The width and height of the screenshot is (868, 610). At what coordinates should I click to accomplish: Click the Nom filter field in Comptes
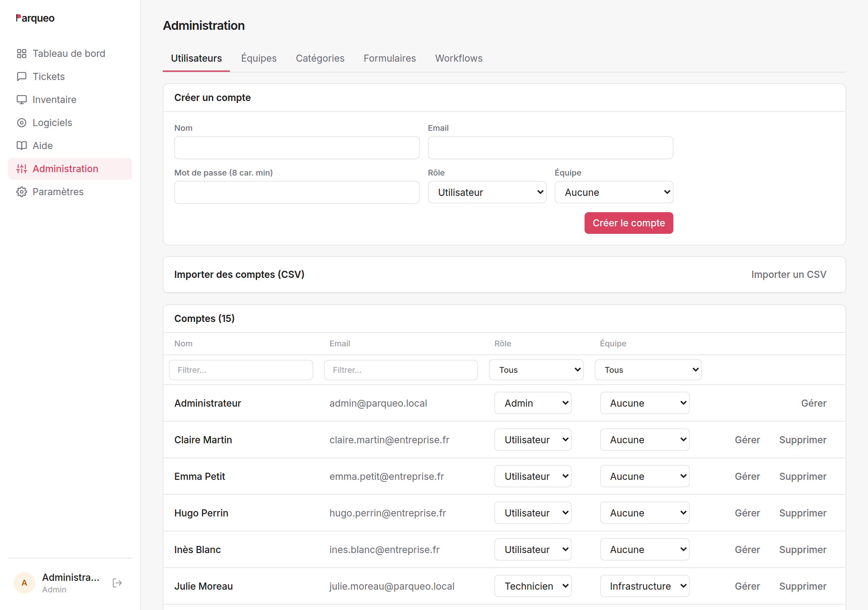tap(241, 370)
